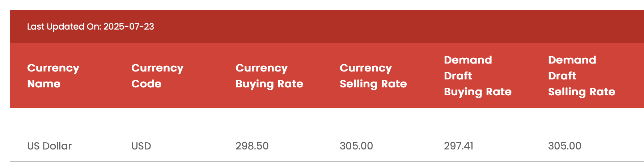This screenshot has height=165, width=644.
Task: Click the 305.00 currency selling rate value
Action: tap(356, 146)
